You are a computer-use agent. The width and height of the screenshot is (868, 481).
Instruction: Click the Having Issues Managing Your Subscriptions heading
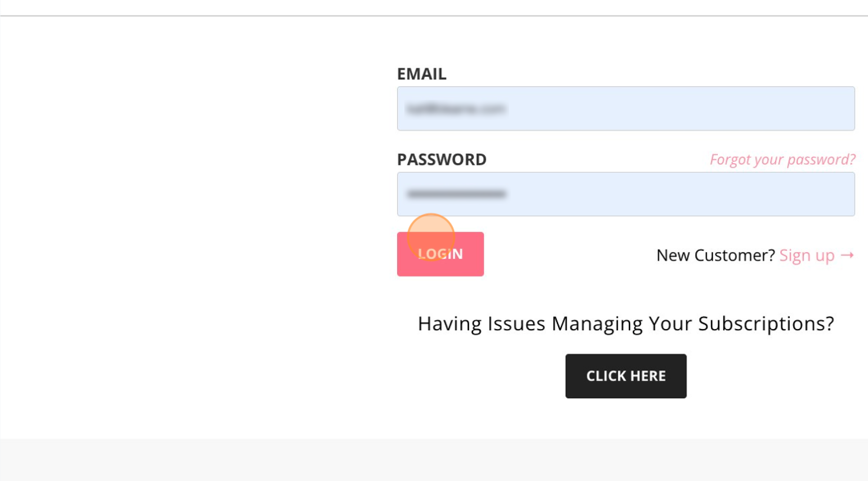626,324
